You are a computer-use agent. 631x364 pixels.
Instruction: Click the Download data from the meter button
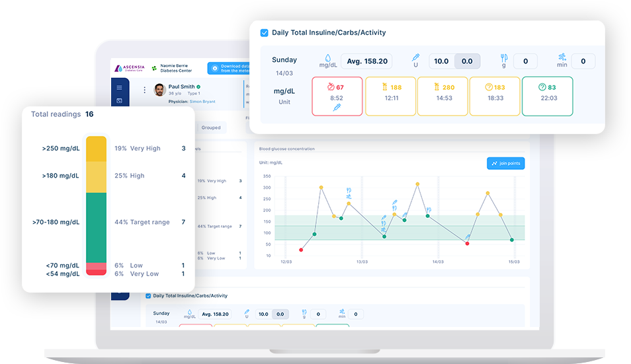pyautogui.click(x=231, y=68)
